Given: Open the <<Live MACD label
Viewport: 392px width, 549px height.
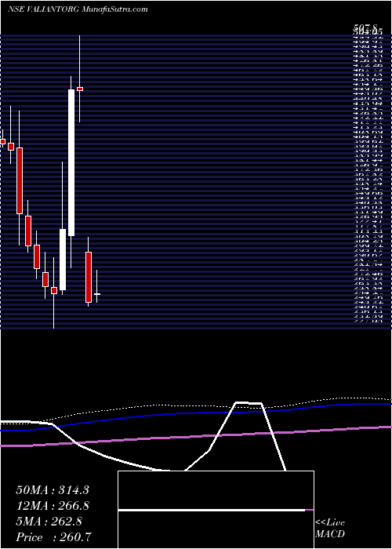Looking at the screenshot, I should coord(330,529).
